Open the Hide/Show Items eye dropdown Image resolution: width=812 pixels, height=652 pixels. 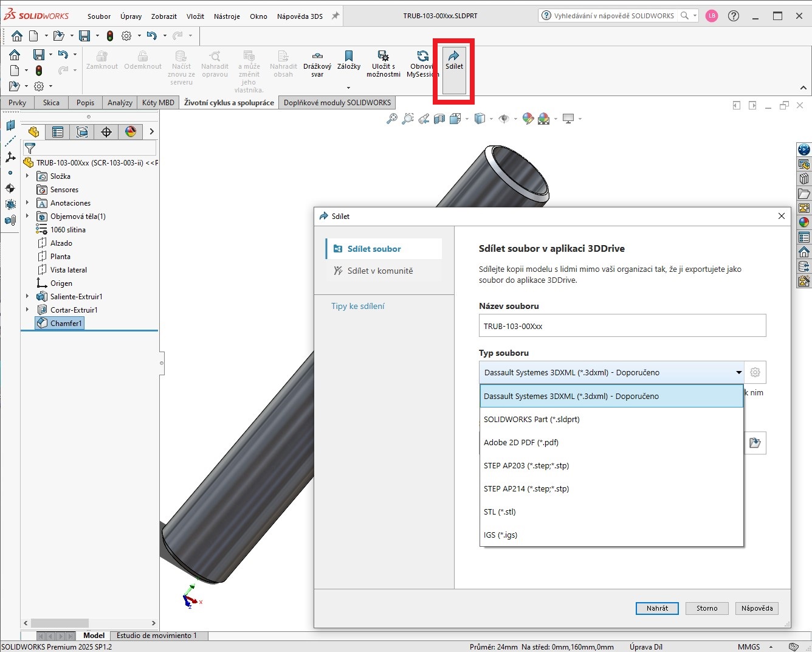515,119
